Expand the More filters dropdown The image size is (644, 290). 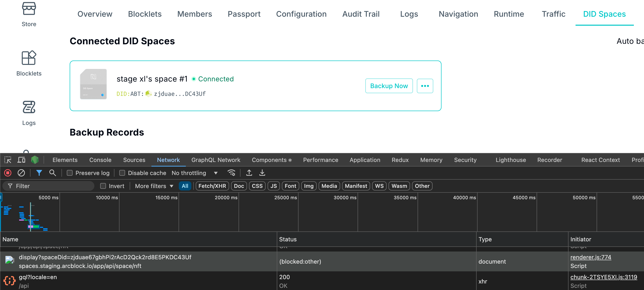coord(154,186)
